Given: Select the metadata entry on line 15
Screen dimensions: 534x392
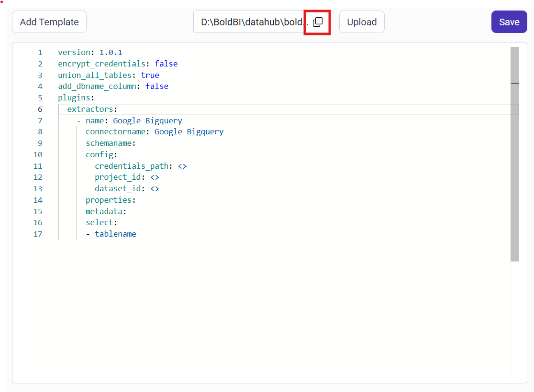Looking at the screenshot, I should point(105,211).
